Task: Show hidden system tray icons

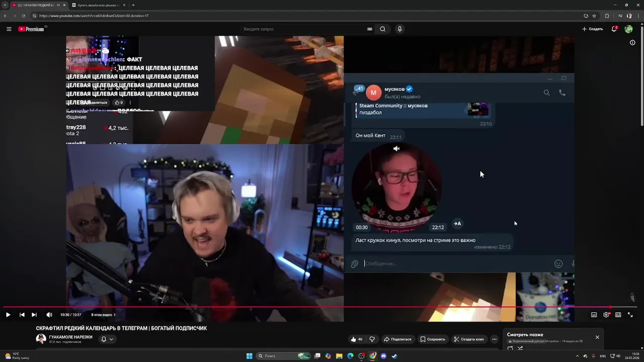Action: coord(577,356)
